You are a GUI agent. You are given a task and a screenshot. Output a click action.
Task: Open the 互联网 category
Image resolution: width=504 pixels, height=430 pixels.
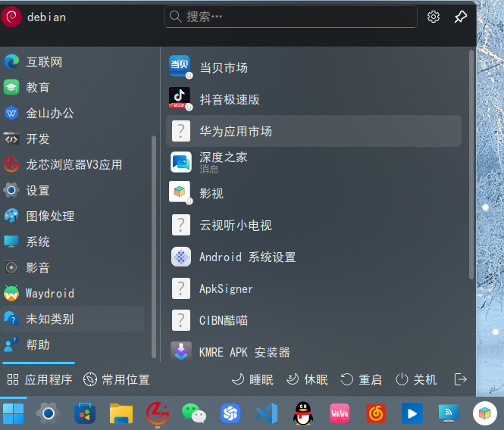72,61
